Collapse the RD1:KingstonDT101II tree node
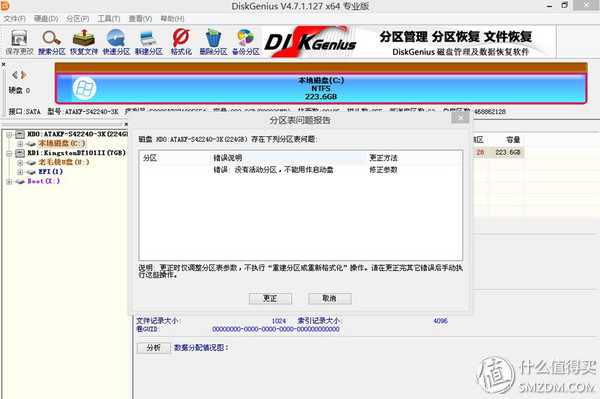The image size is (600, 399). (x=9, y=153)
